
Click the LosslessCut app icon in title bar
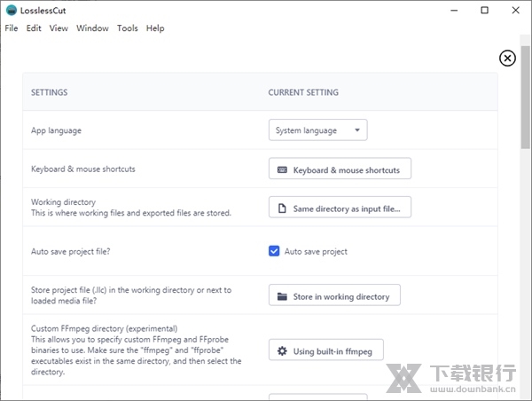tap(11, 11)
